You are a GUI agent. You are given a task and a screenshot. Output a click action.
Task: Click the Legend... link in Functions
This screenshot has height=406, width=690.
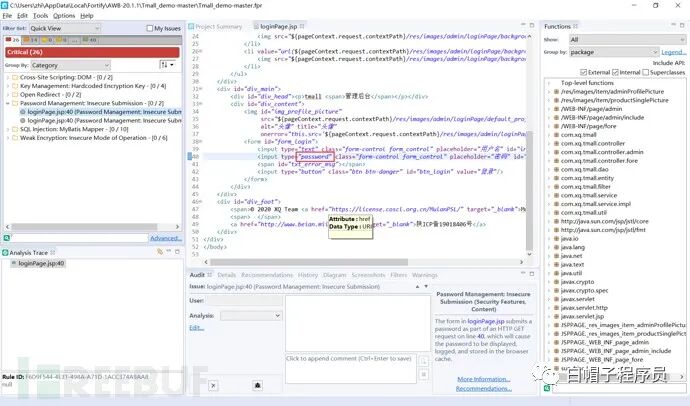[673, 52]
